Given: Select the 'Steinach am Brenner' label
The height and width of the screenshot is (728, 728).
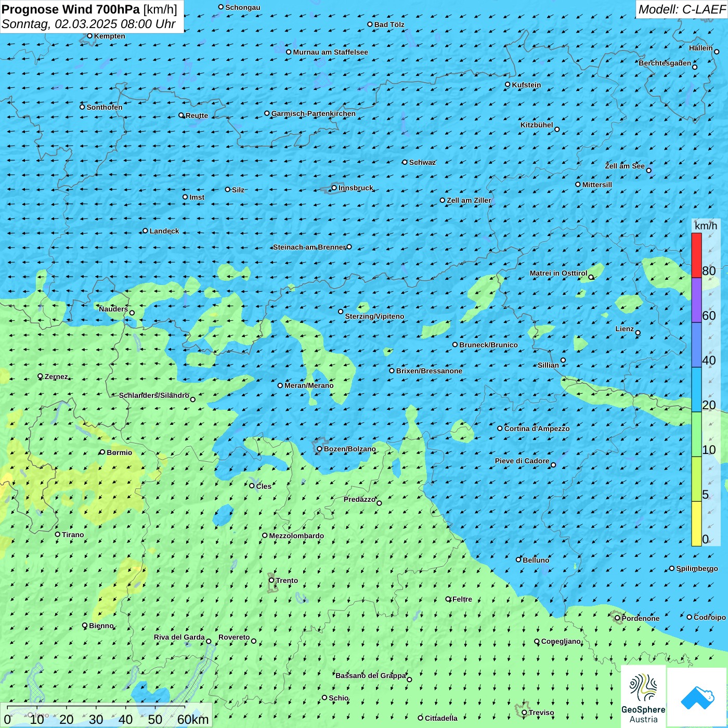Looking at the screenshot, I should point(309,247).
